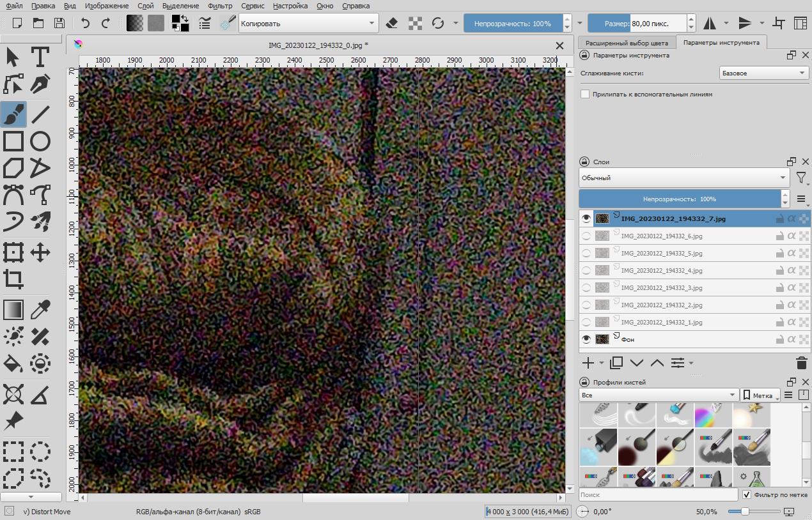Activate the Ellipse shape tool

point(40,141)
